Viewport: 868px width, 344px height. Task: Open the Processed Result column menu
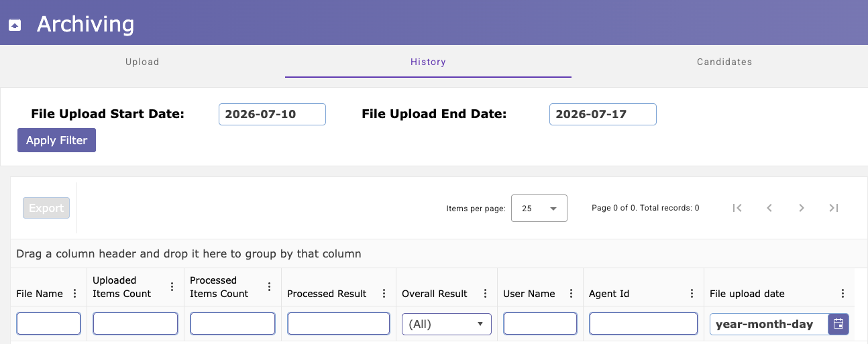pyautogui.click(x=384, y=294)
